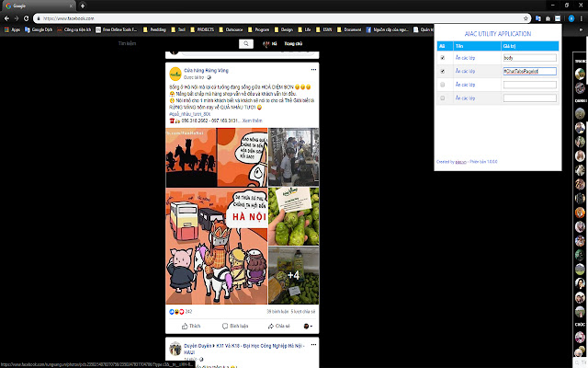Click the Chia sẻ share button

[x=277, y=326]
